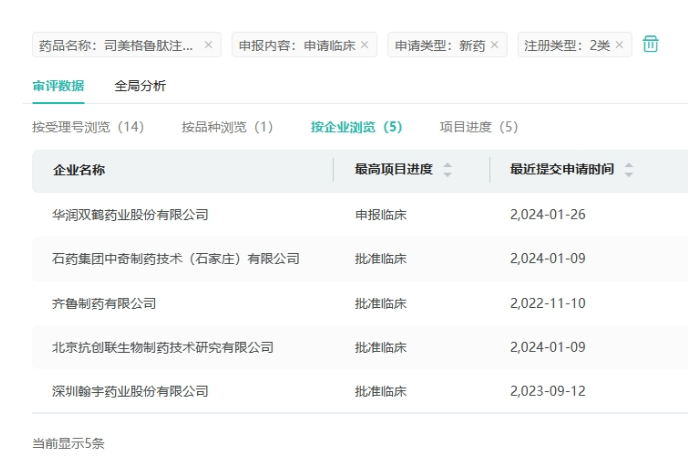The height and width of the screenshot is (468, 691).
Task: Open 华润双鹤药业股份有限公司 company row
Action: [x=130, y=215]
